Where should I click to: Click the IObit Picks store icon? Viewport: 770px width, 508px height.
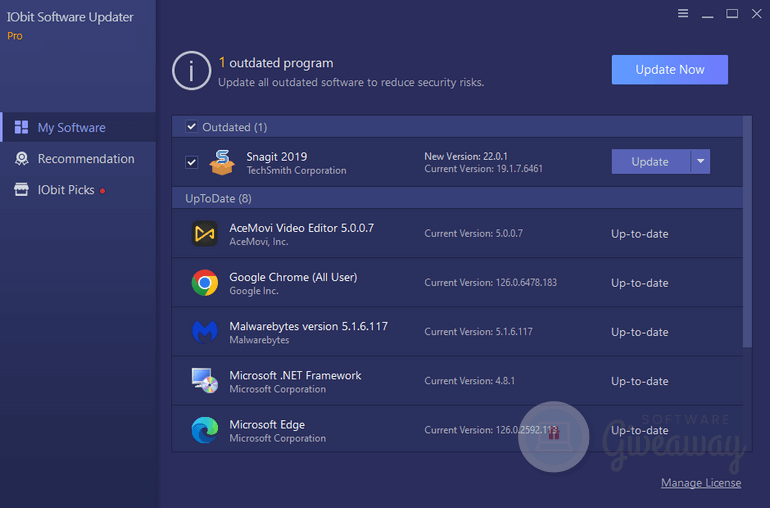click(x=21, y=190)
